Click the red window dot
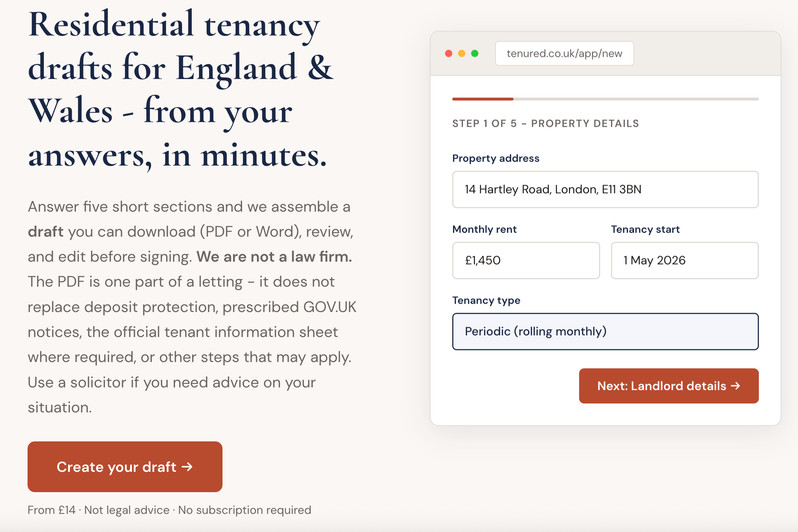 pos(449,54)
